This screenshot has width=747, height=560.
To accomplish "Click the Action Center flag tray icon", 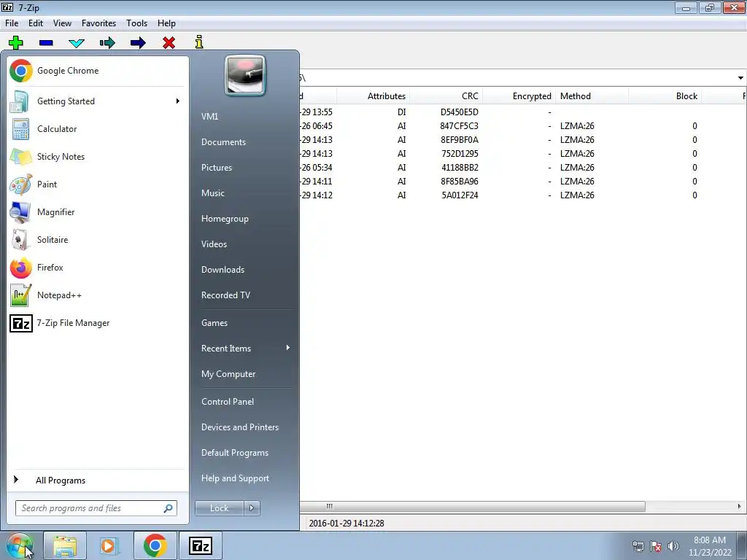I will (x=656, y=546).
